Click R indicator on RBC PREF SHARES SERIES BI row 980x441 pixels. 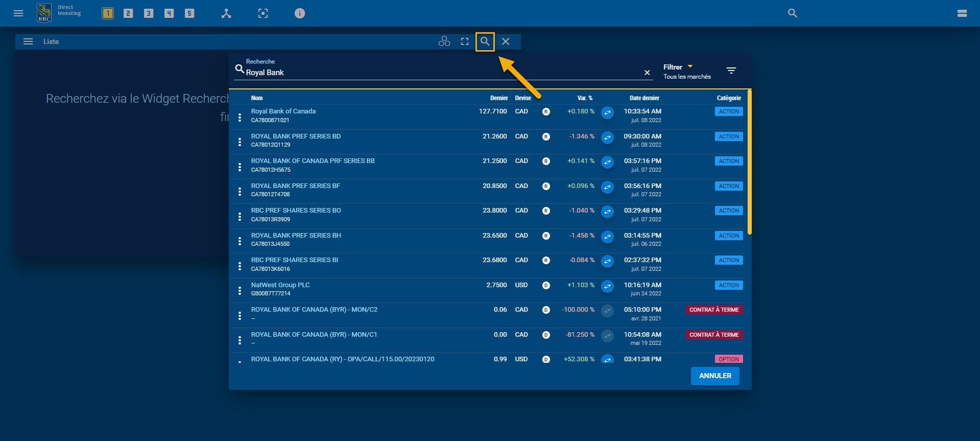(546, 261)
